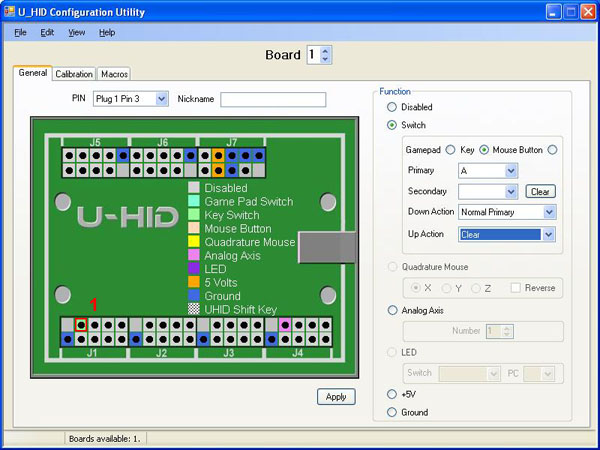
Task: Click the UHID Shift Key checkered swatch
Action: pyautogui.click(x=194, y=309)
